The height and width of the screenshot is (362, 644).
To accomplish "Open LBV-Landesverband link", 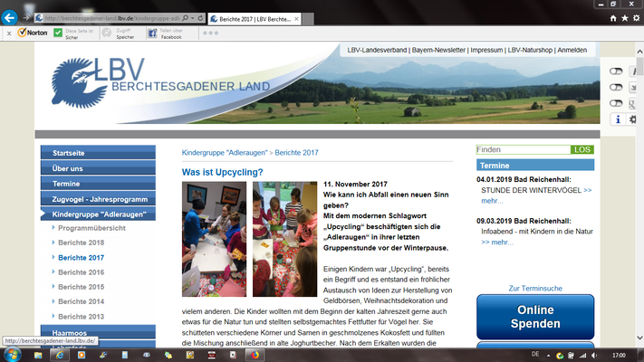I will pos(377,50).
